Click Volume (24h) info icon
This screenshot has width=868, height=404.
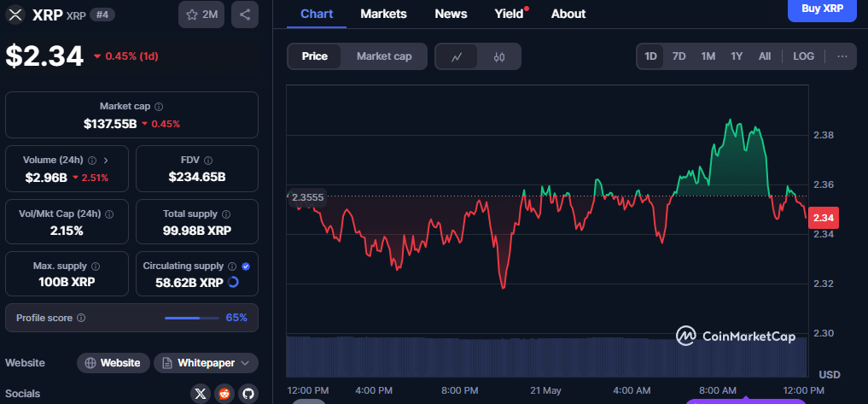pos(92,161)
